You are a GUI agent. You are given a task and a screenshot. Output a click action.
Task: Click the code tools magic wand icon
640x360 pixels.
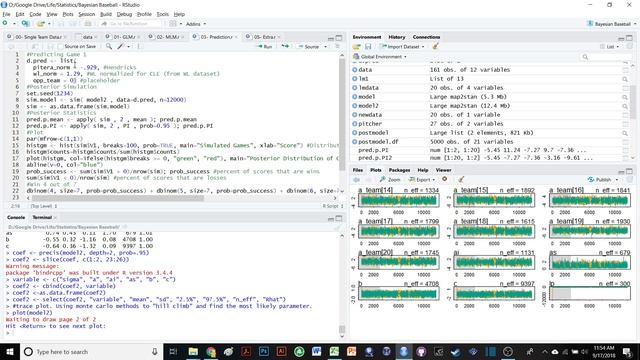coord(120,47)
